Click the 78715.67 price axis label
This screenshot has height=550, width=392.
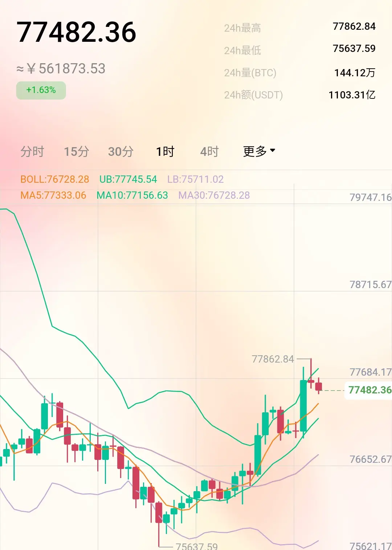click(x=371, y=284)
